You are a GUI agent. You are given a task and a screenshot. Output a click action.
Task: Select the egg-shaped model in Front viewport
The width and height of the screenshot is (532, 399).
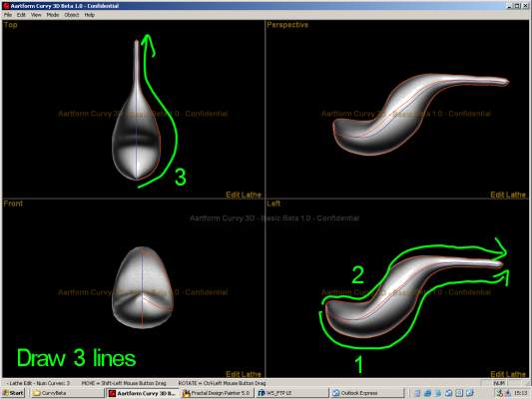coord(143,287)
